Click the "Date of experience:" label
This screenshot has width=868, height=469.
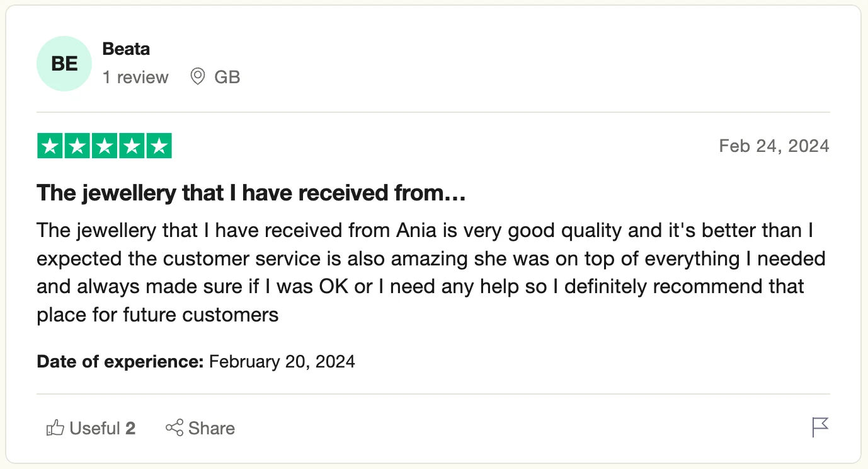point(120,362)
